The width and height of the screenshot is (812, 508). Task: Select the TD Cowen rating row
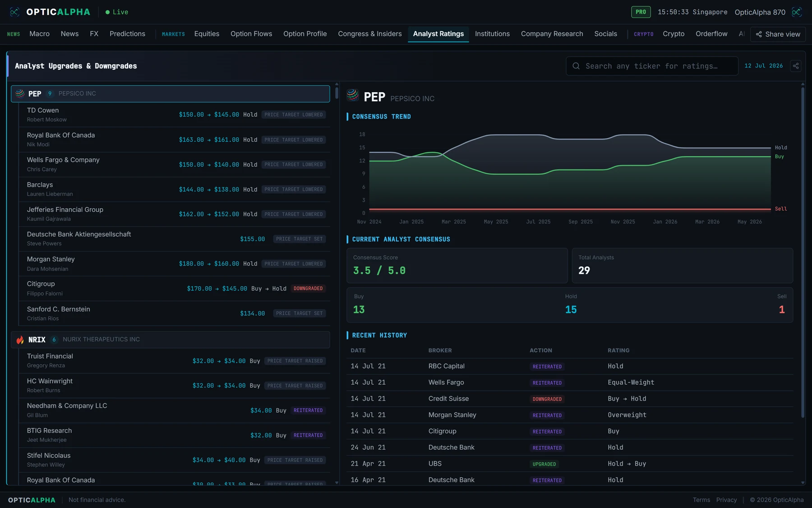pos(174,114)
